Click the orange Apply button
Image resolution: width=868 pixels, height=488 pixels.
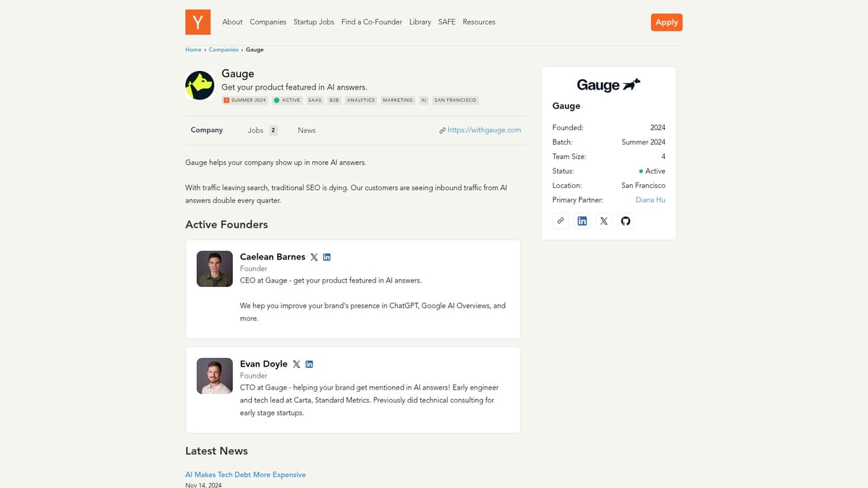(x=667, y=22)
